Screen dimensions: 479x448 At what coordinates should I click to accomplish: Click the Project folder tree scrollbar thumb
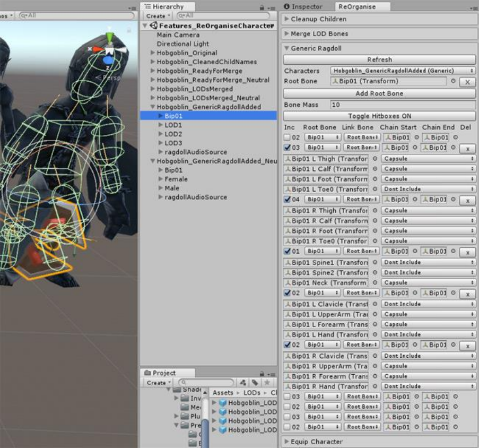point(206,434)
